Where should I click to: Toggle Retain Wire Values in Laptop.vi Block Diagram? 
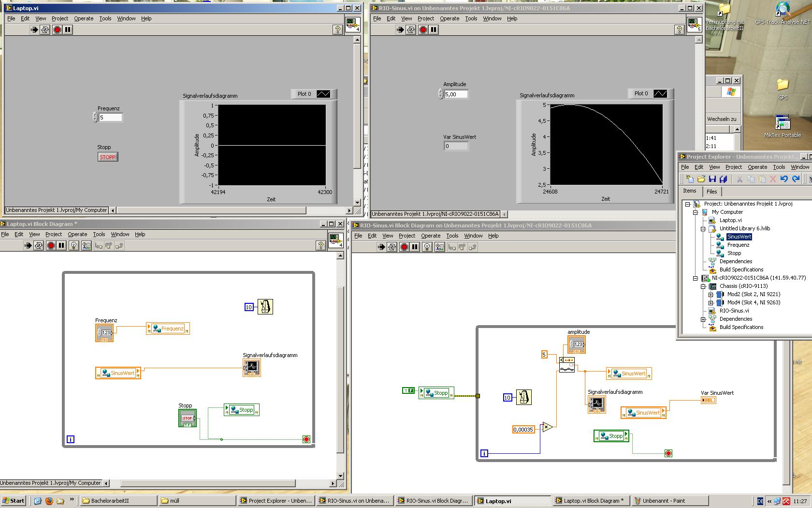86,246
